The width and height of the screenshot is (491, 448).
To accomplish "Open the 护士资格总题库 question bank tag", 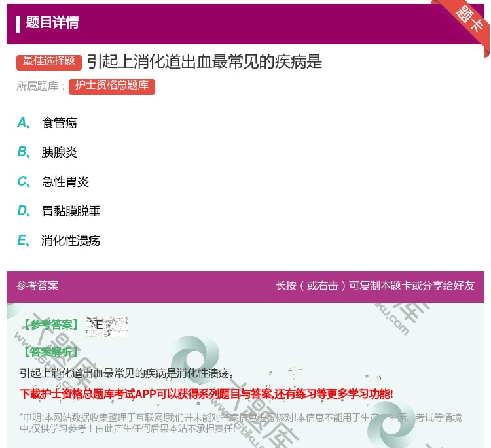I will coord(112,86).
